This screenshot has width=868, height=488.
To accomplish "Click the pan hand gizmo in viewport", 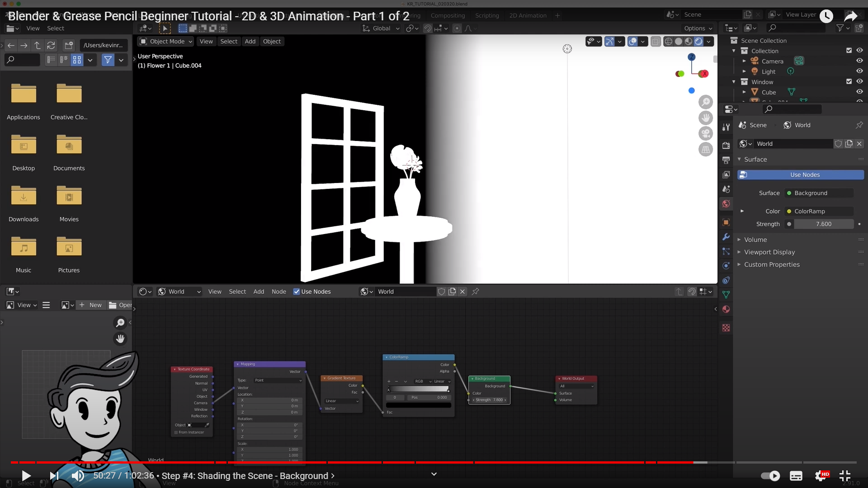I will pos(705,118).
